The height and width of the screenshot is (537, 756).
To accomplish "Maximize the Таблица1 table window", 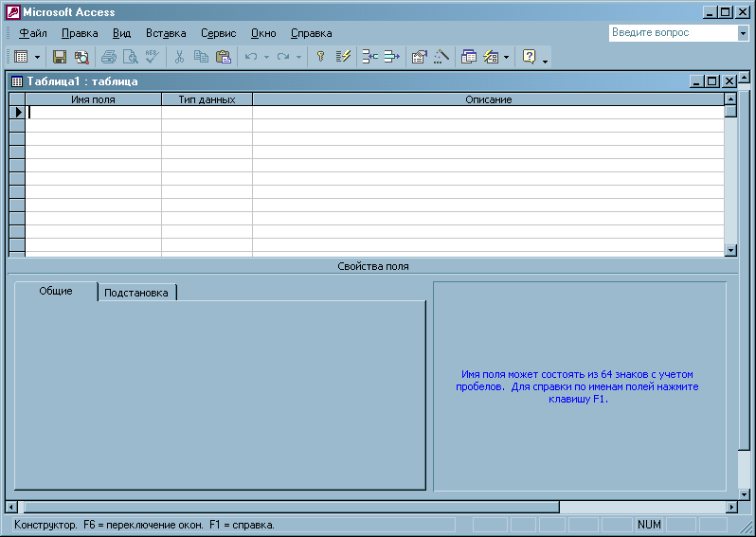I will tap(712, 81).
